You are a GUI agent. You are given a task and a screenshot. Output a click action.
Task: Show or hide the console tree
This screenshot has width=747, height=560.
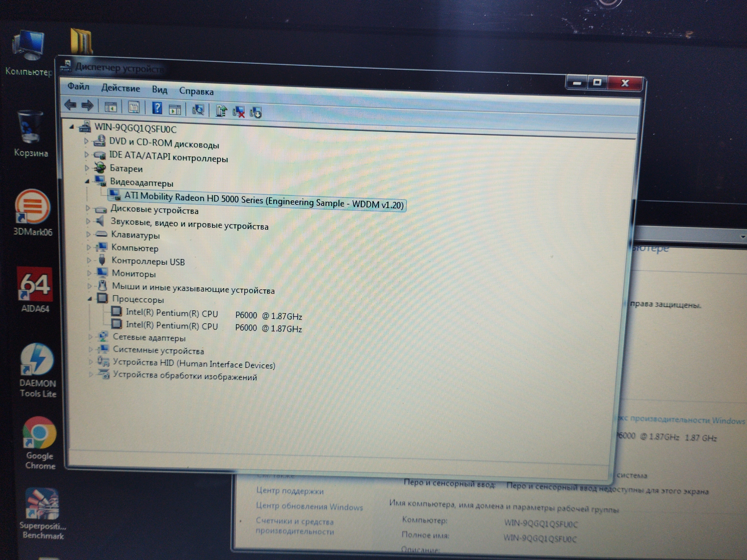(x=111, y=107)
